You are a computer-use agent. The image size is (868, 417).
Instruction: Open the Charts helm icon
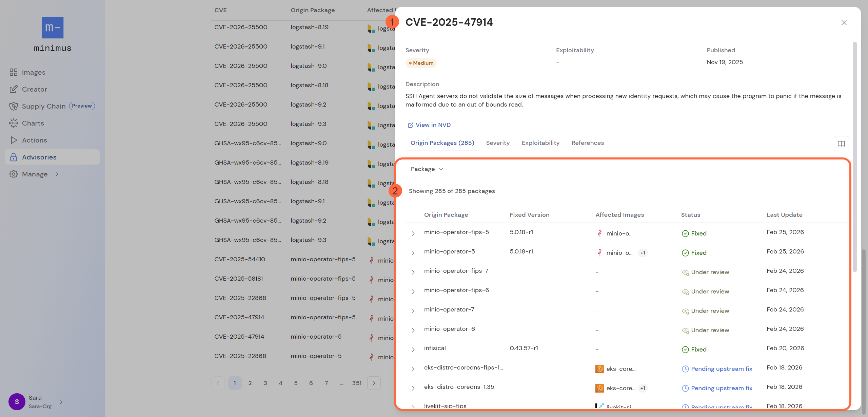click(x=14, y=123)
